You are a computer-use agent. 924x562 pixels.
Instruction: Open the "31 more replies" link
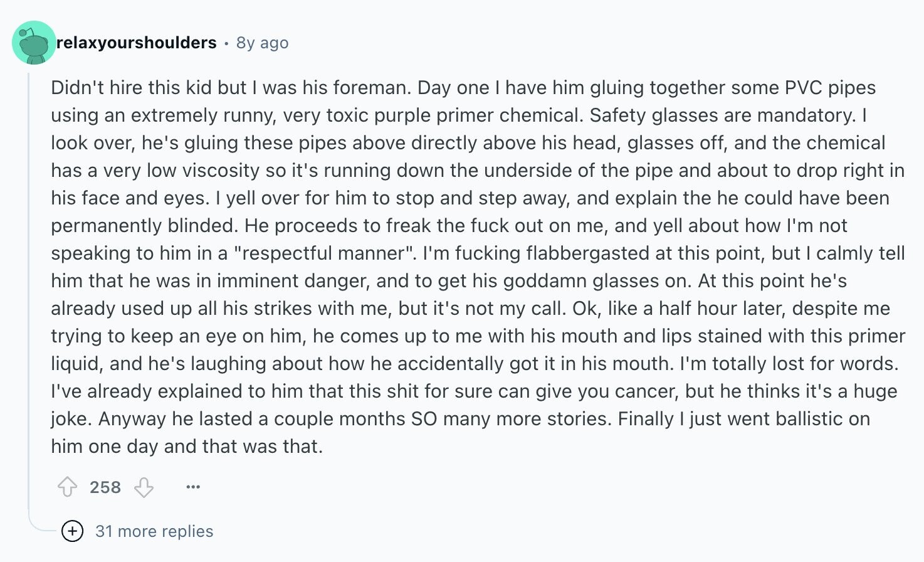coord(154,531)
